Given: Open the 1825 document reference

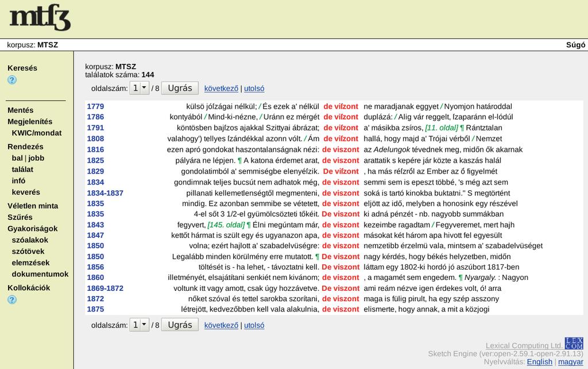Looking at the screenshot, I should [x=96, y=161].
